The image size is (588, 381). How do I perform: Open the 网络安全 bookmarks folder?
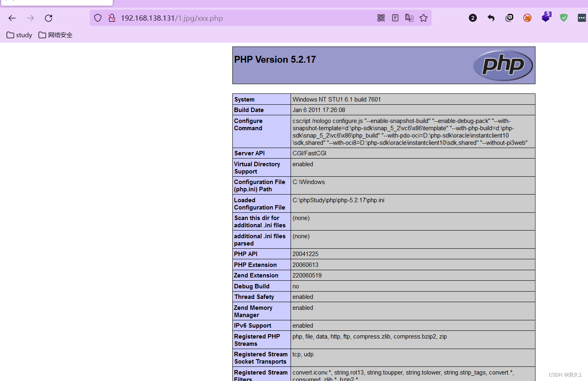tap(55, 35)
